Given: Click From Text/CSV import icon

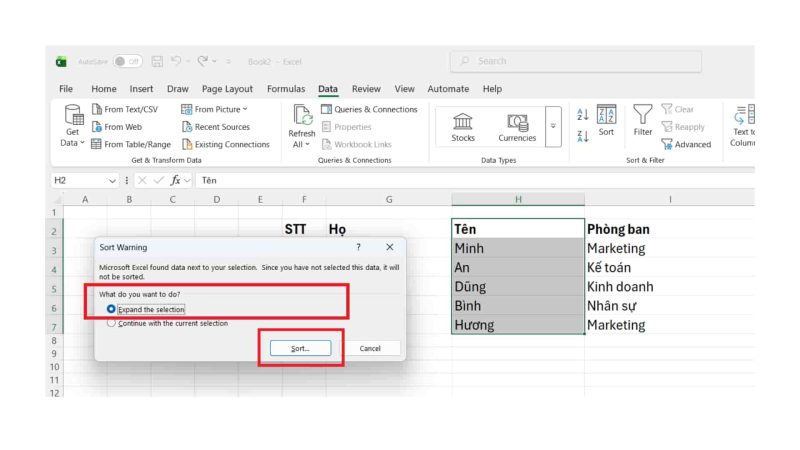Looking at the screenshot, I should pyautogui.click(x=97, y=109).
